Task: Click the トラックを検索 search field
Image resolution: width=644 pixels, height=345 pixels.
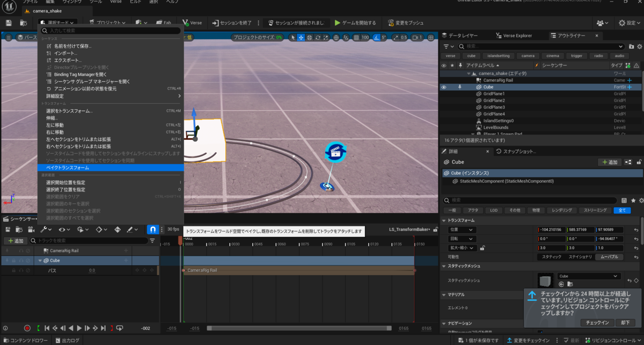Action: [x=89, y=241]
